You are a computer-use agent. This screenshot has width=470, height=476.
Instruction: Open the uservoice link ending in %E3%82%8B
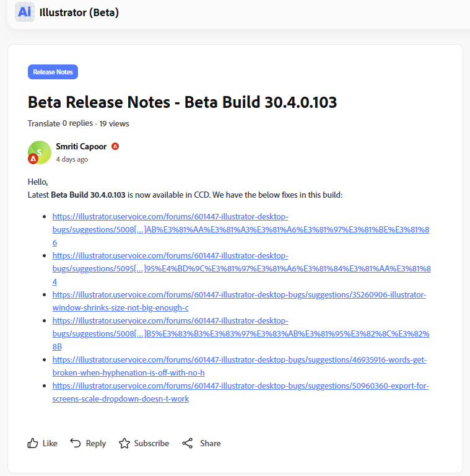coord(241,333)
